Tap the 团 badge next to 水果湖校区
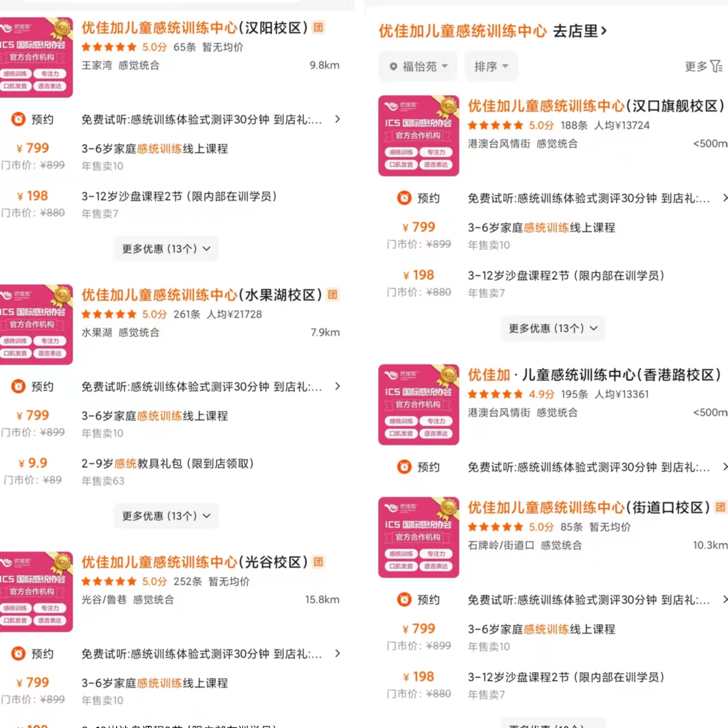 point(333,295)
